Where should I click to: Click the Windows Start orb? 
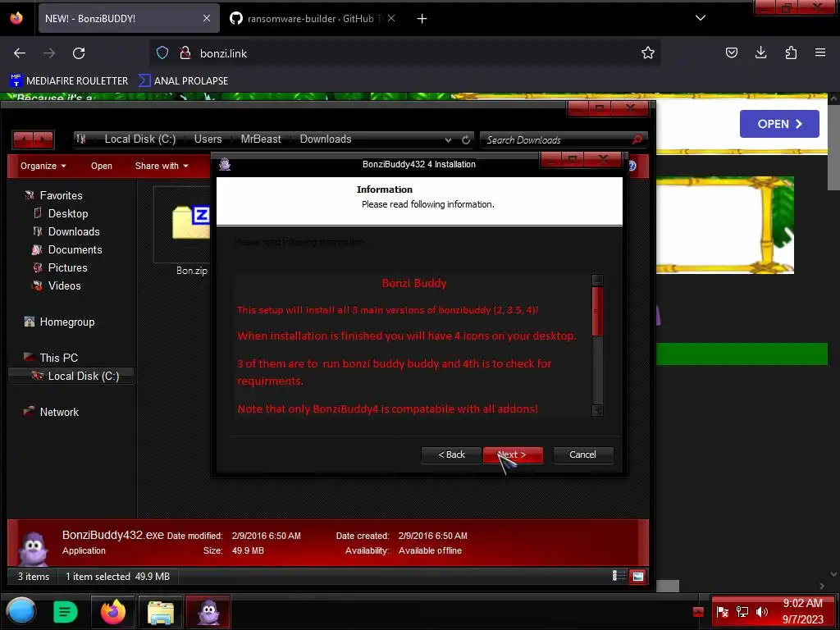click(x=21, y=611)
